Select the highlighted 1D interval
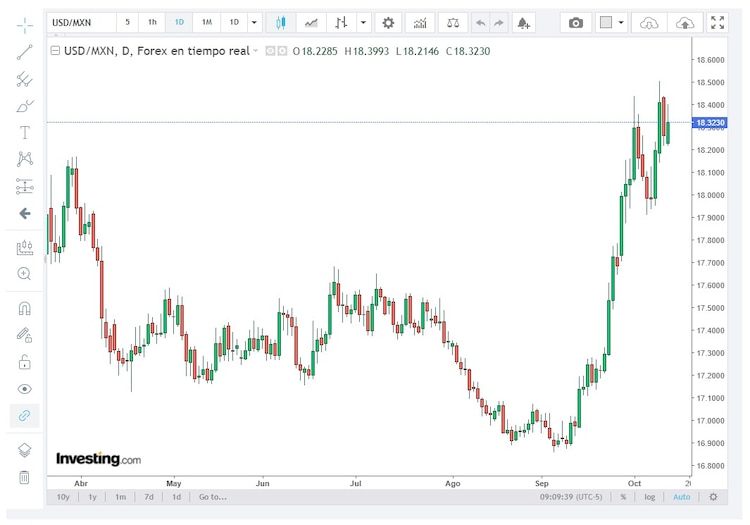 click(x=179, y=22)
